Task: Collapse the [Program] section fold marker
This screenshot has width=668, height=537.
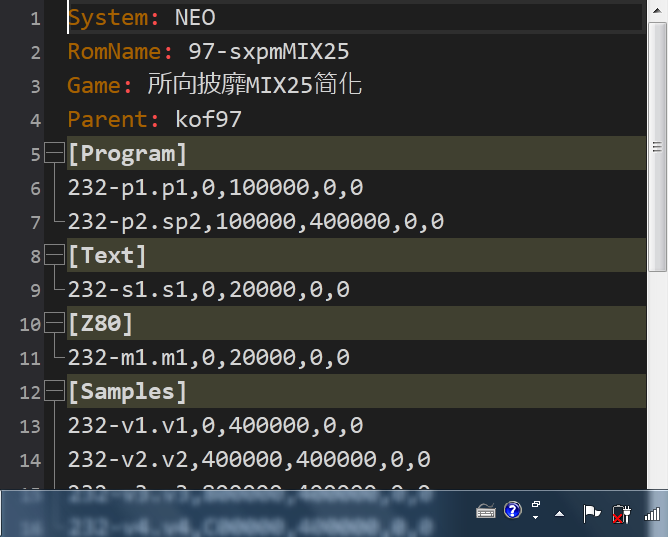Action: coord(53,154)
